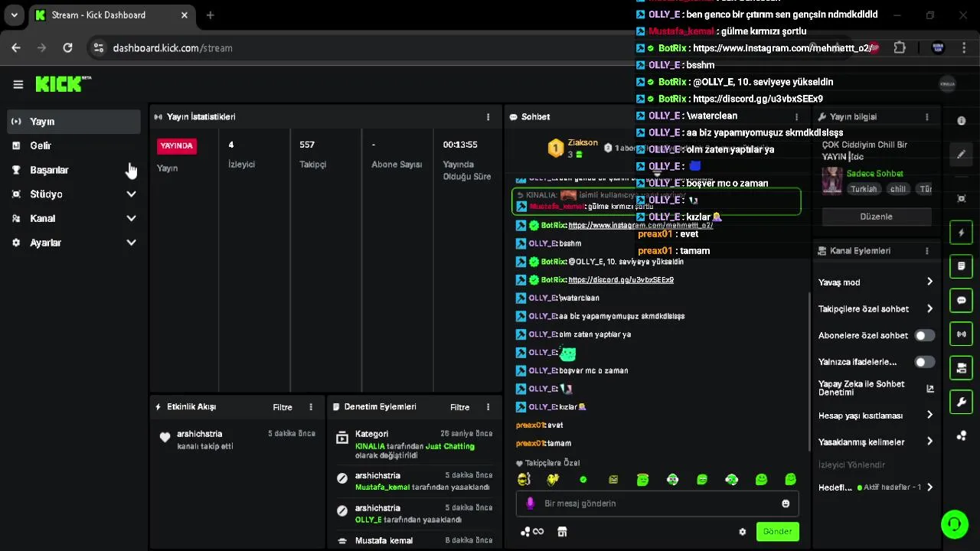Open Yayın bilgisi panel options menu
Screen dimensions: 980x551
click(x=926, y=117)
